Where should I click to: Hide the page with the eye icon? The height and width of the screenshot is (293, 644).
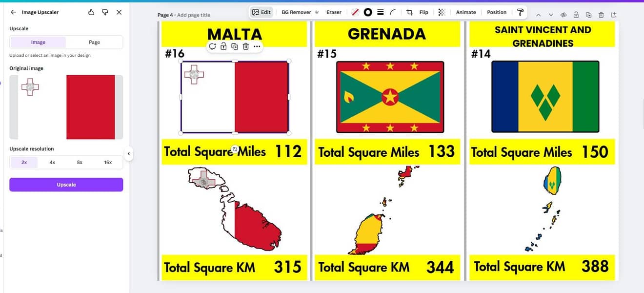coord(563,15)
